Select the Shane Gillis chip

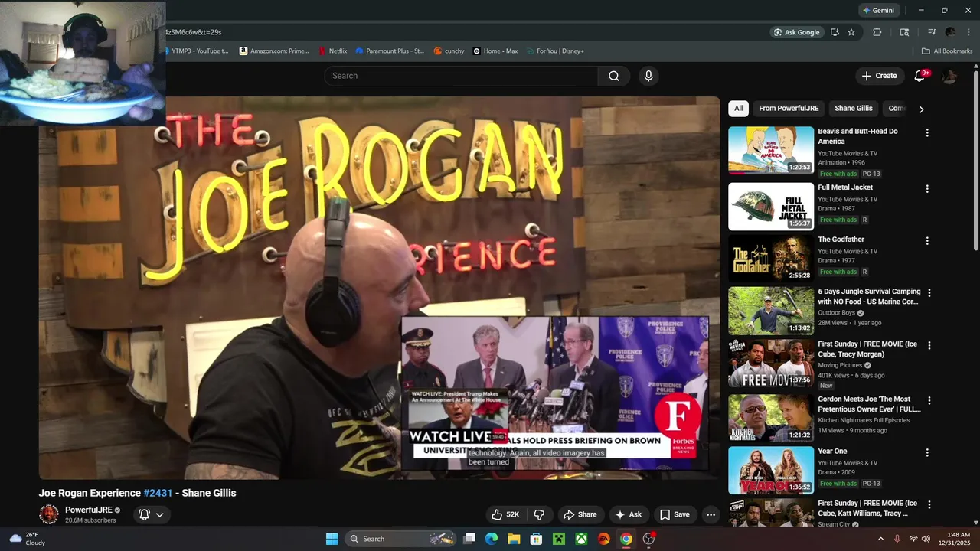[x=854, y=109]
